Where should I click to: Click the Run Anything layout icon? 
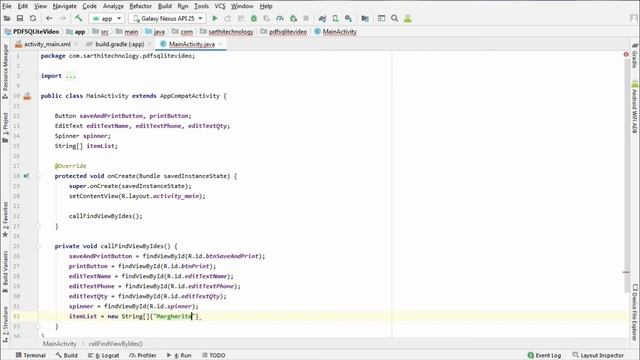click(x=381, y=18)
